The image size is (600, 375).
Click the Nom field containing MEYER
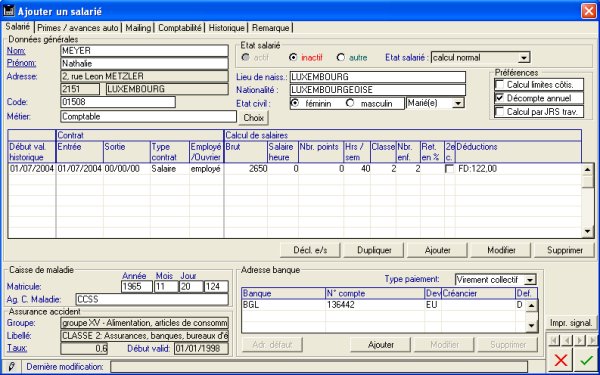coord(144,51)
